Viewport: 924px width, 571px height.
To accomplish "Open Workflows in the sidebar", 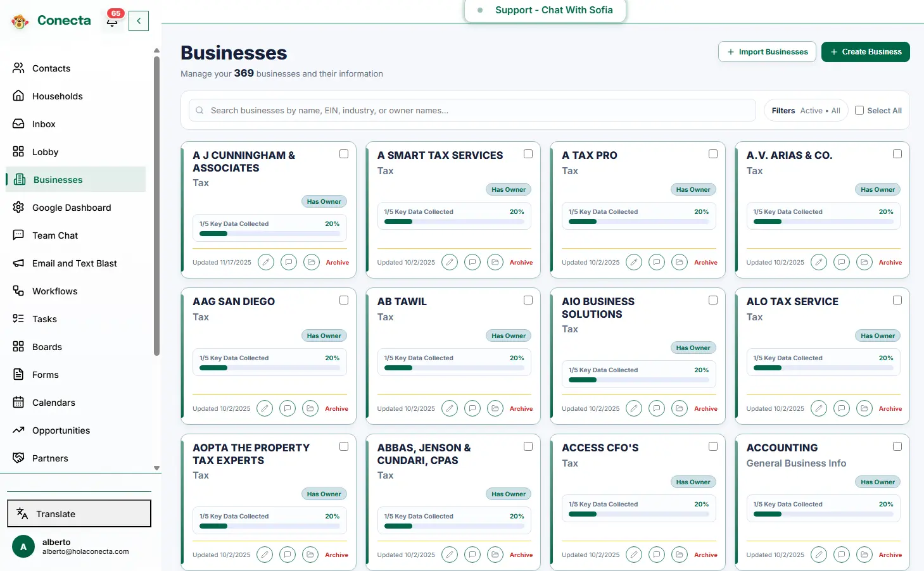I will 54,291.
